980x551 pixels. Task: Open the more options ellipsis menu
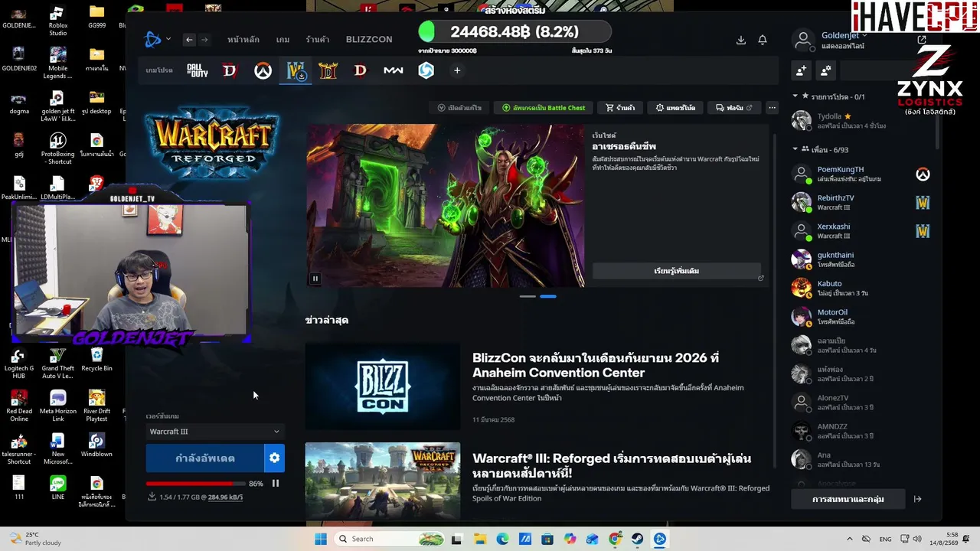click(x=772, y=108)
